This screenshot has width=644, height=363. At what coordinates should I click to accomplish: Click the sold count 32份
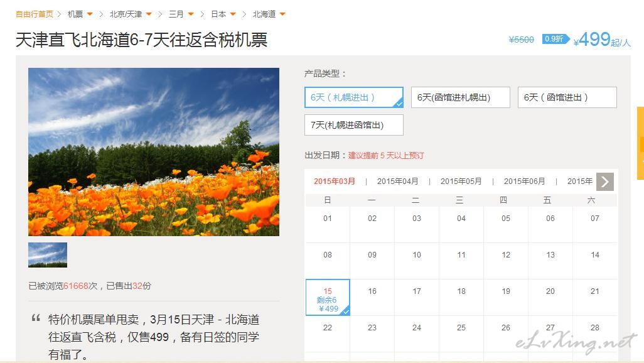coord(142,286)
